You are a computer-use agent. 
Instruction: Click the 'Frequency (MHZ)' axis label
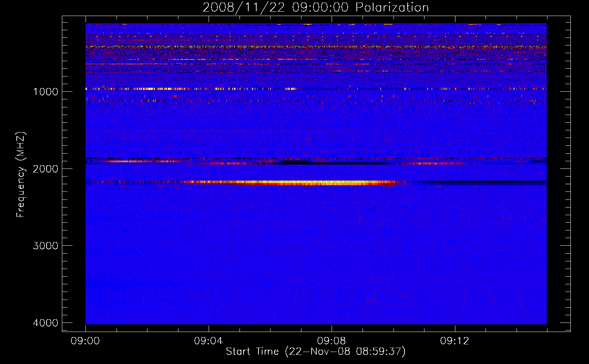[21, 175]
